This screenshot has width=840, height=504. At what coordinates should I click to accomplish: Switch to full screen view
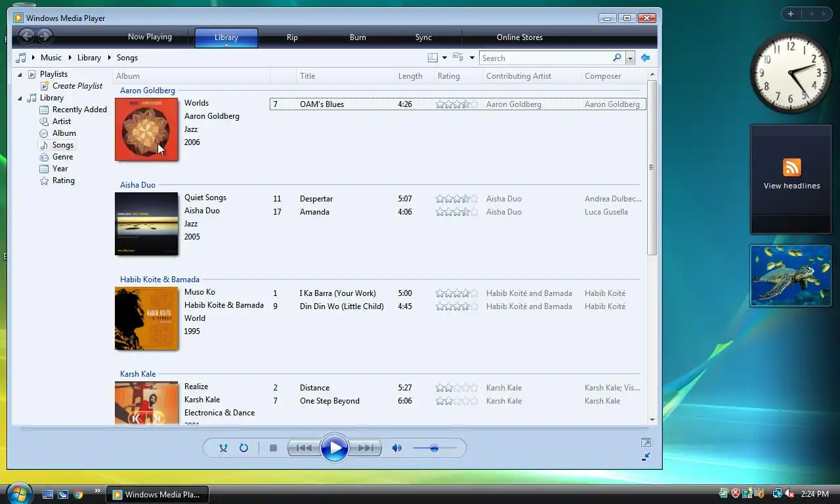(x=646, y=443)
